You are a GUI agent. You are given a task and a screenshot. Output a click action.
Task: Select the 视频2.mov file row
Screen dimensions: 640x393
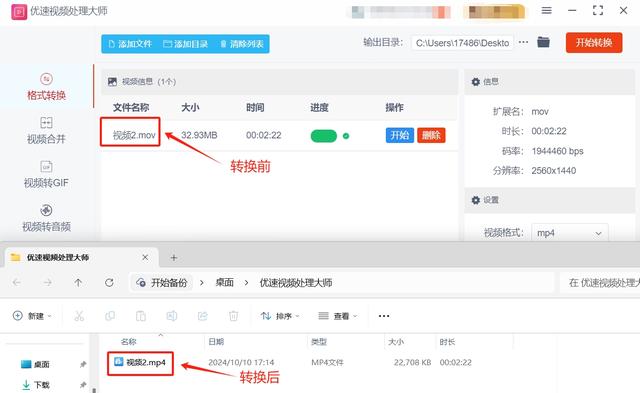click(x=279, y=135)
